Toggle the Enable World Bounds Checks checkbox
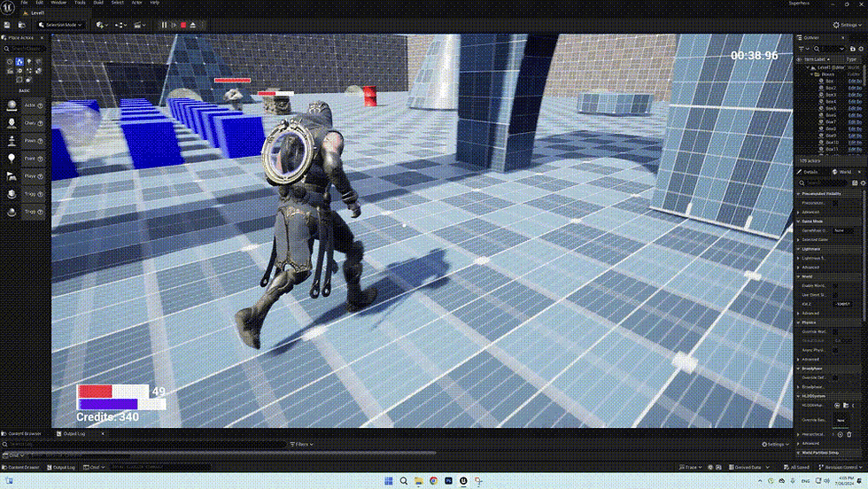This screenshot has height=489, width=868. [835, 286]
